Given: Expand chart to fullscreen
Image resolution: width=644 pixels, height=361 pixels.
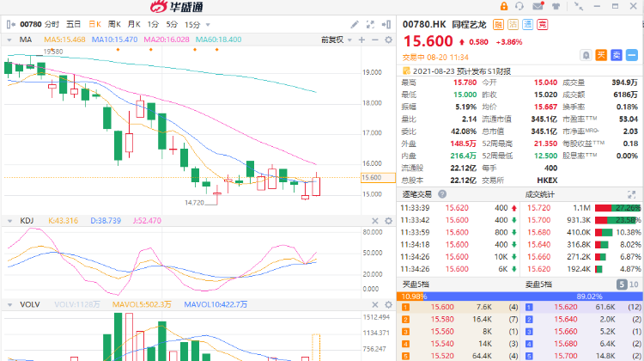Looking at the screenshot, I should 370,25.
